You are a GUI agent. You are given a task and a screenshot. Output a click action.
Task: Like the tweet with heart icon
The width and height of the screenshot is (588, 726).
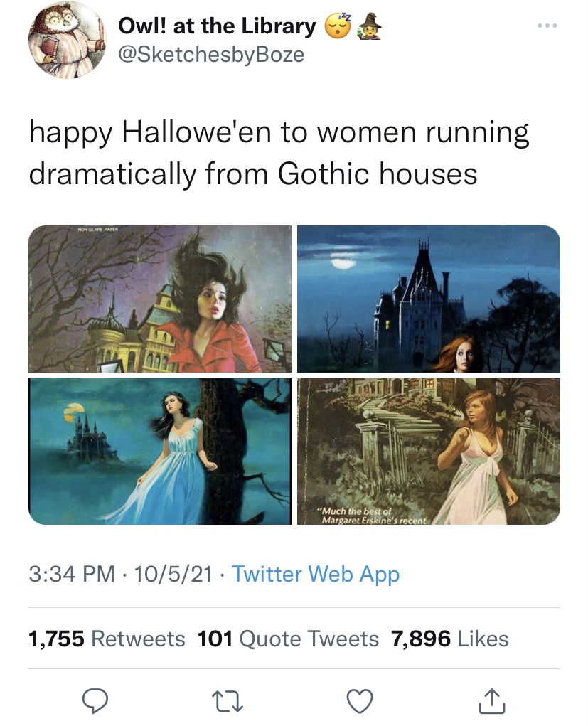click(x=360, y=700)
